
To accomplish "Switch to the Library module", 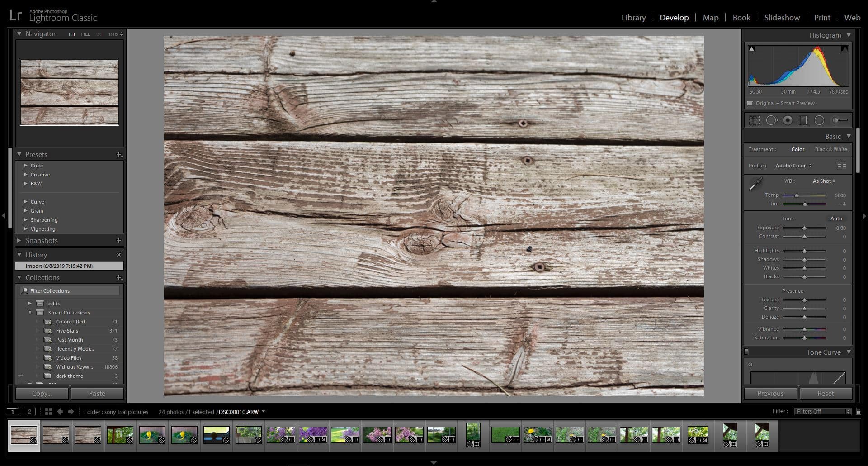I will [633, 18].
